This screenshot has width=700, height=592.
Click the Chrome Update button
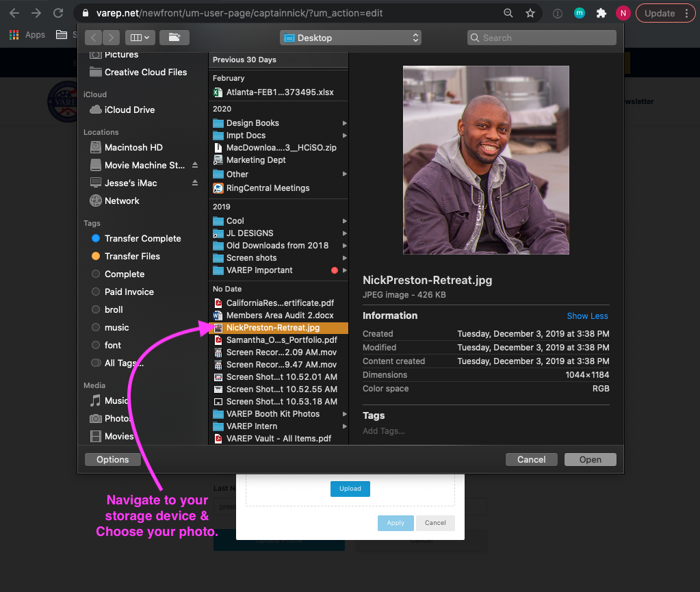(665, 13)
